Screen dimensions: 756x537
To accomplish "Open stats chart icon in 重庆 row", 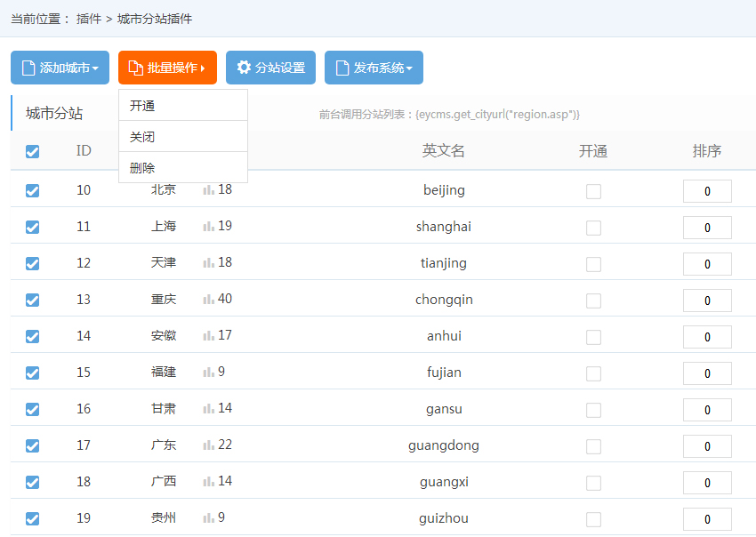I will (209, 300).
